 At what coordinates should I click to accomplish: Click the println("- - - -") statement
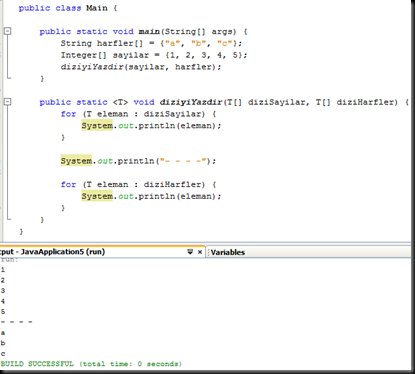pos(138,161)
